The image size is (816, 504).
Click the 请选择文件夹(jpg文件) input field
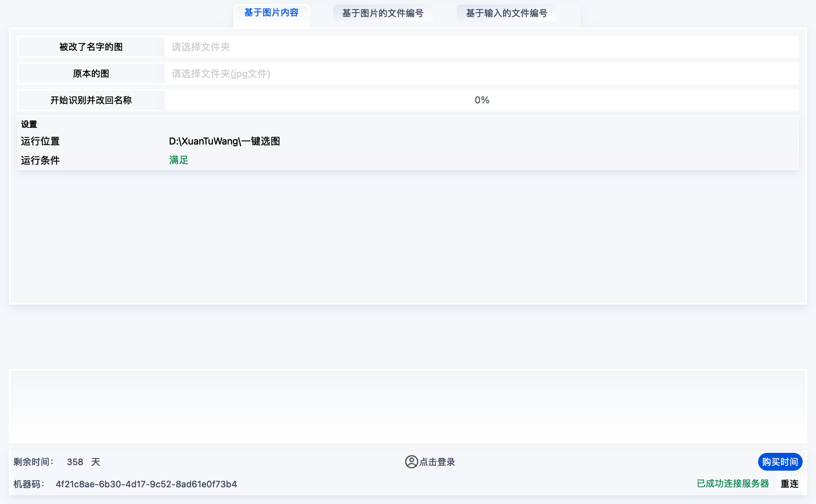pyautogui.click(x=482, y=74)
